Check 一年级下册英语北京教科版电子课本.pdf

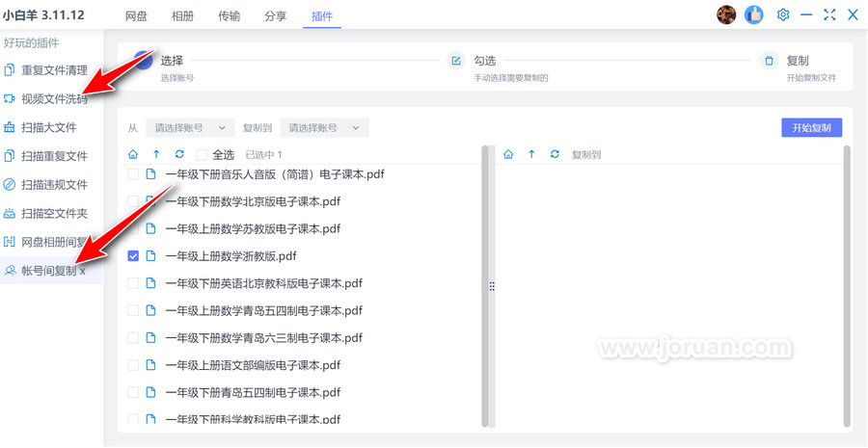pos(134,283)
